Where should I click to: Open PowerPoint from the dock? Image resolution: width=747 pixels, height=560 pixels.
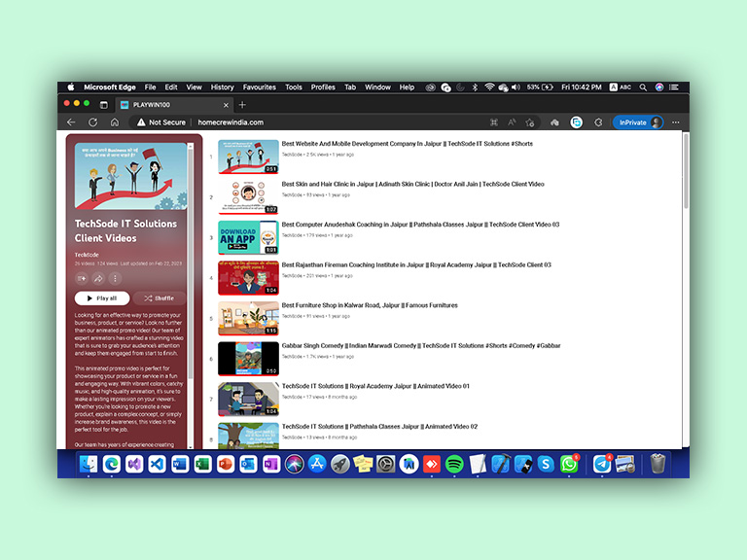(x=226, y=464)
